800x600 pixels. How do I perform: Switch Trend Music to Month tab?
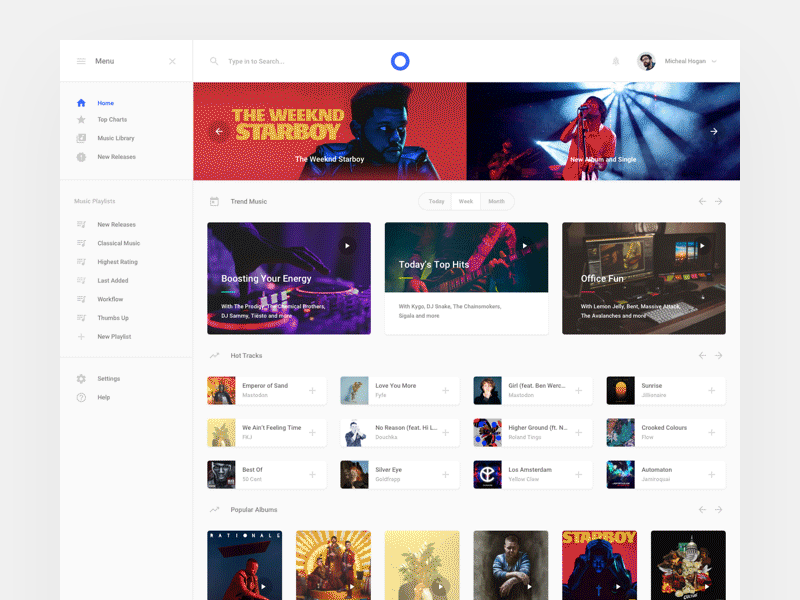click(496, 202)
